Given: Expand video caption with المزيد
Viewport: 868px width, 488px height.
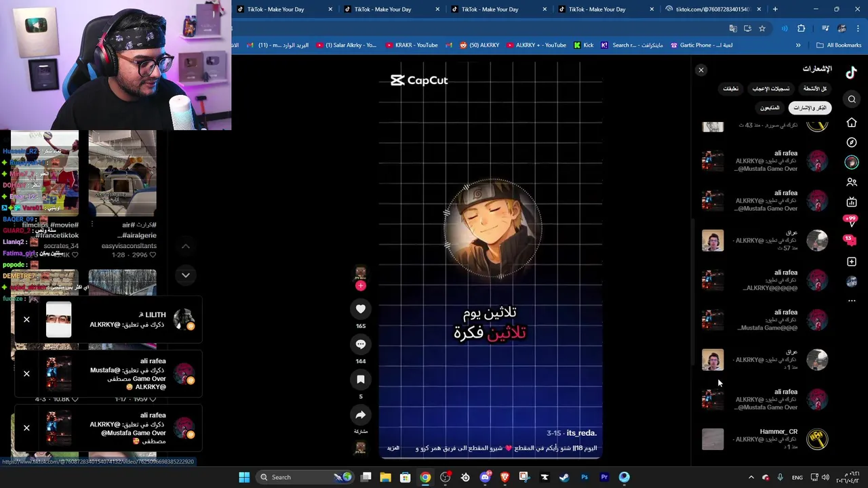Looking at the screenshot, I should click(x=393, y=448).
